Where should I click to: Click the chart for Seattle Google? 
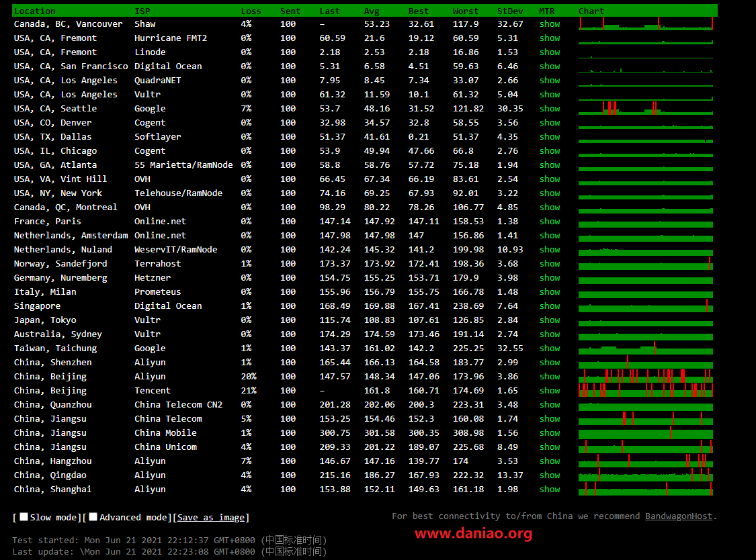646,108
